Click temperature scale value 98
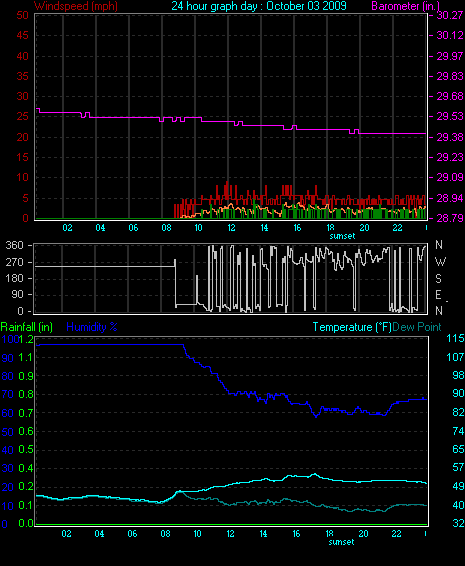This screenshot has height=566, width=465. tap(458, 375)
